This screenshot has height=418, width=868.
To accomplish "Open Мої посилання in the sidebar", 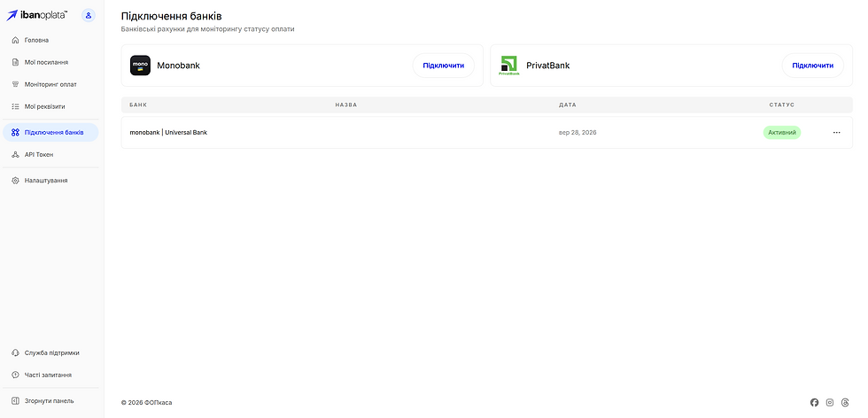I will 51,63.
